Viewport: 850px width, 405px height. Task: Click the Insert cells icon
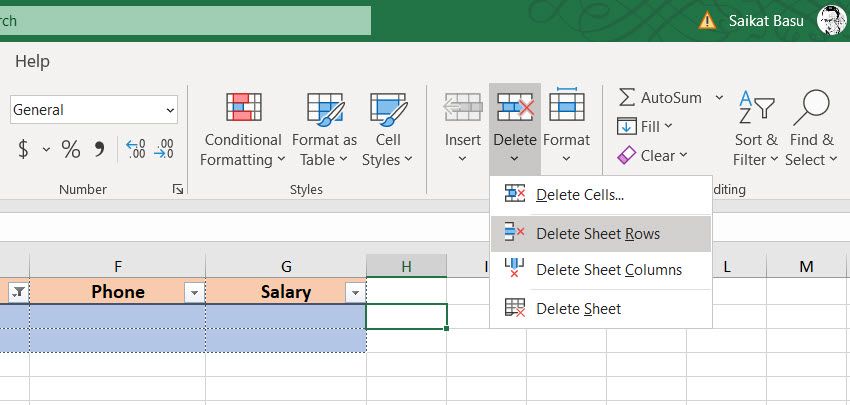[463, 105]
